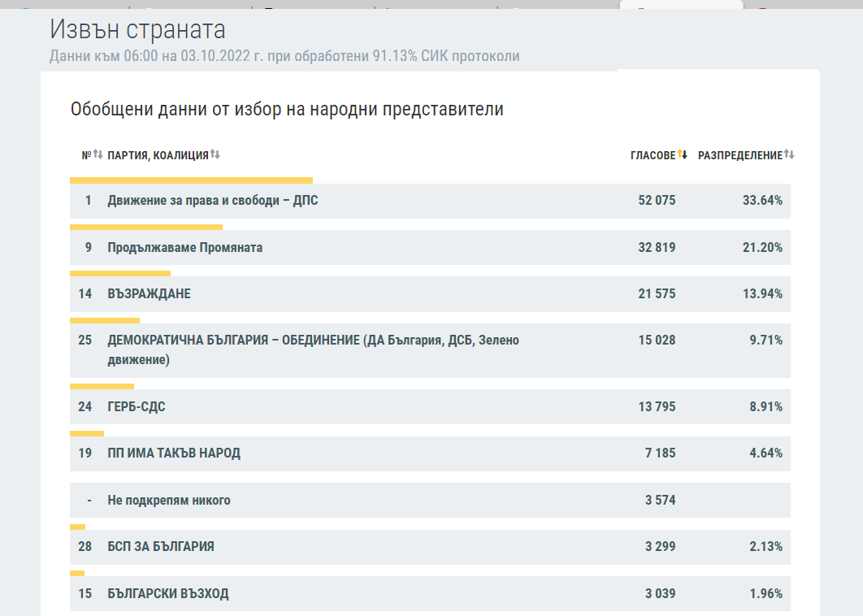Select the vote count "7 185"
The image size is (863, 616).
point(661,453)
